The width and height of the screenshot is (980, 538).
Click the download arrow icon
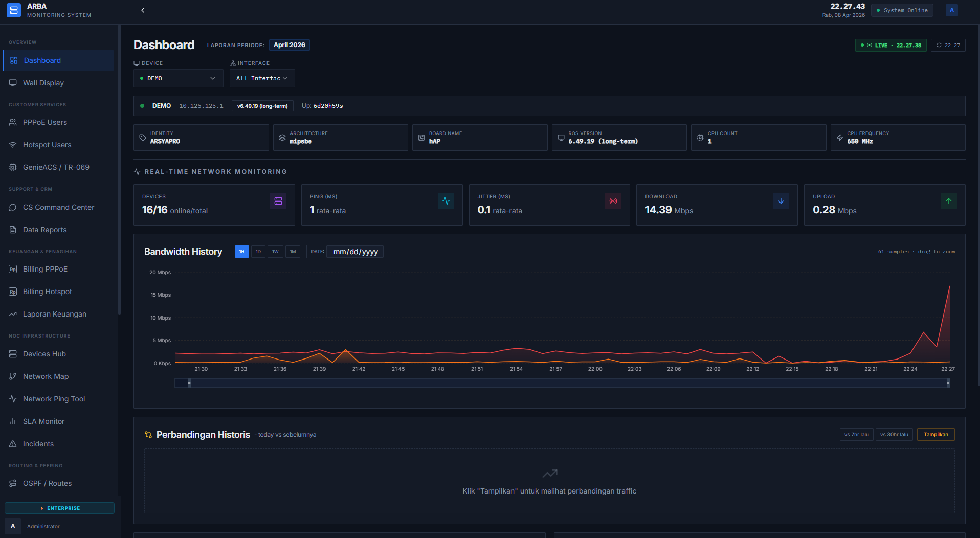click(x=781, y=201)
